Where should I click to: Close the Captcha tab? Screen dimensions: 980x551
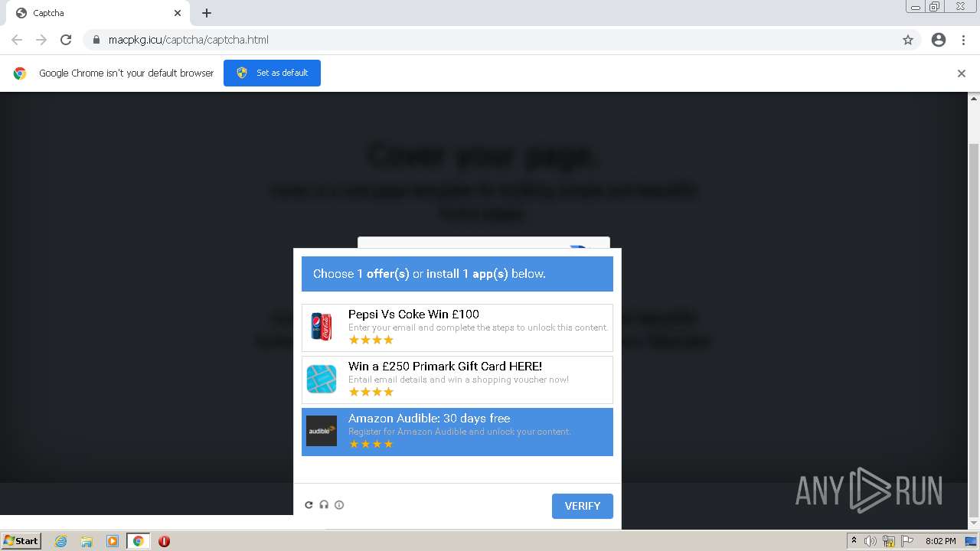(x=178, y=13)
